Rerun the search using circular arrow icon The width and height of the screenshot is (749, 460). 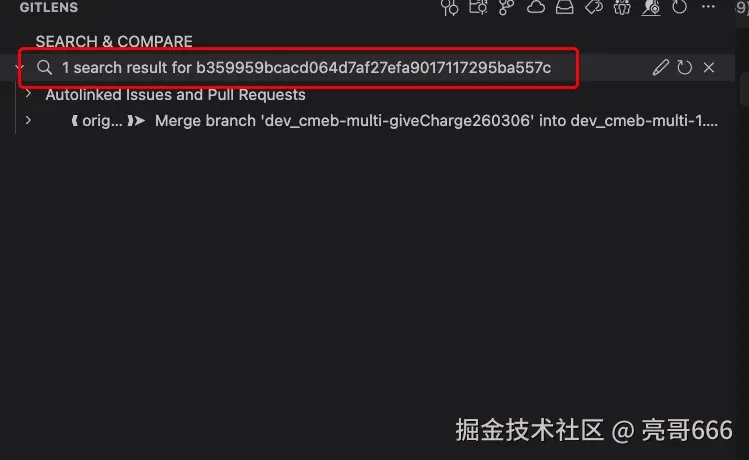685,67
